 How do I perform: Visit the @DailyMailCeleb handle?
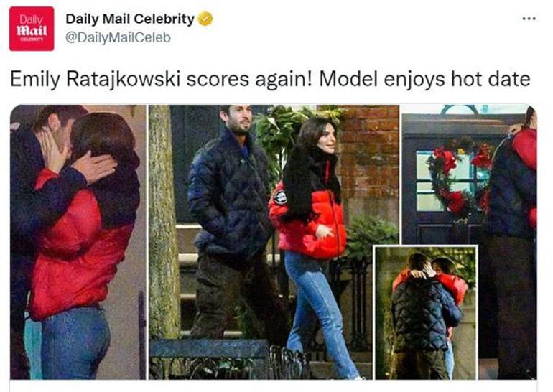(118, 37)
